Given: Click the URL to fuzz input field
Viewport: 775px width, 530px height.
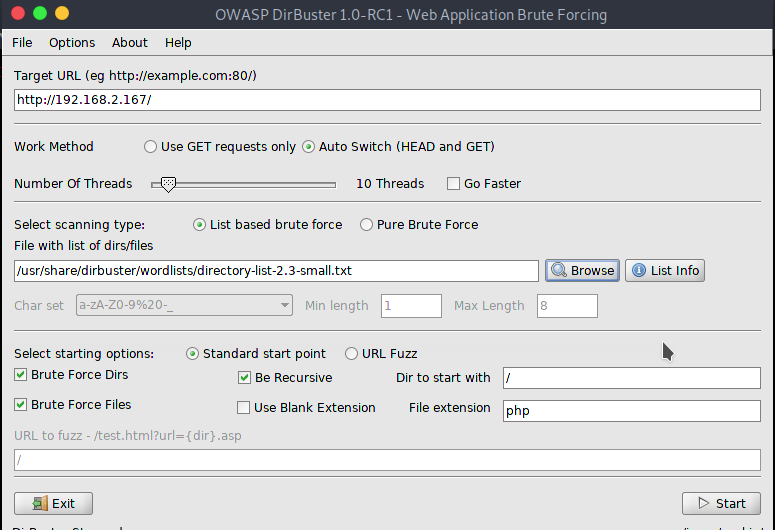Looking at the screenshot, I should click(x=387, y=460).
